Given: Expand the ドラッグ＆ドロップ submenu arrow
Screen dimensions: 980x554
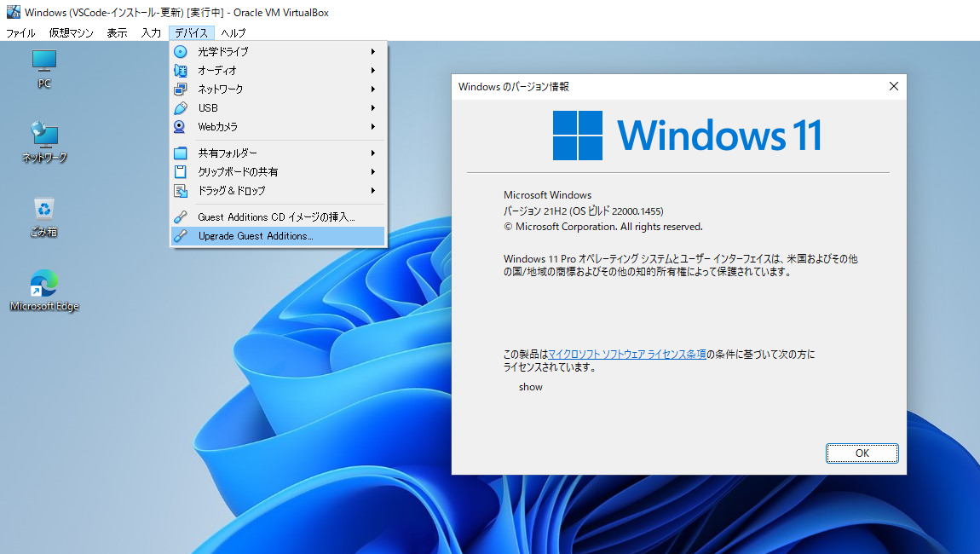Looking at the screenshot, I should click(373, 191).
